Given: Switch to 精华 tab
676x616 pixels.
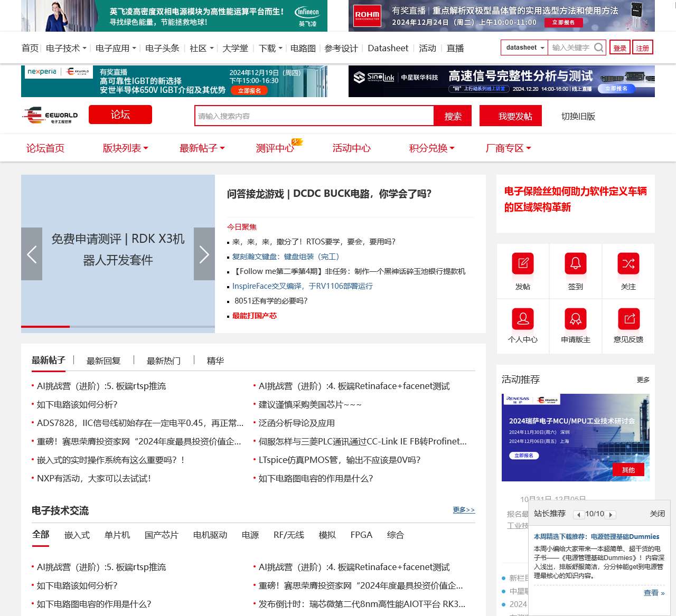Looking at the screenshot, I should (x=215, y=361).
